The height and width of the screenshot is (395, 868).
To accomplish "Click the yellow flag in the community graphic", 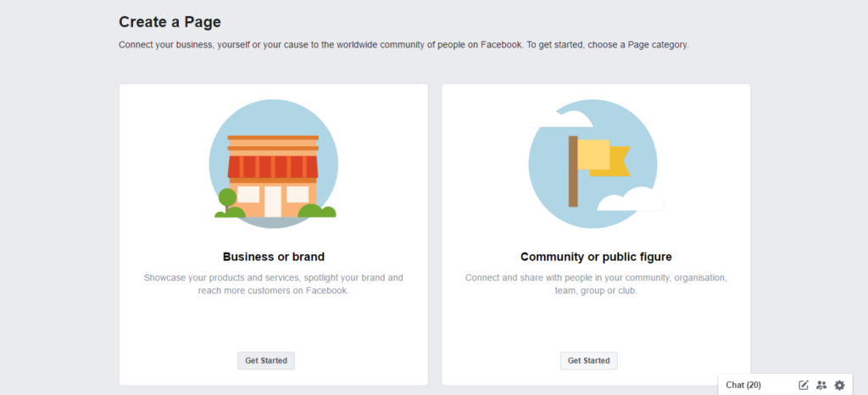I will (604, 158).
